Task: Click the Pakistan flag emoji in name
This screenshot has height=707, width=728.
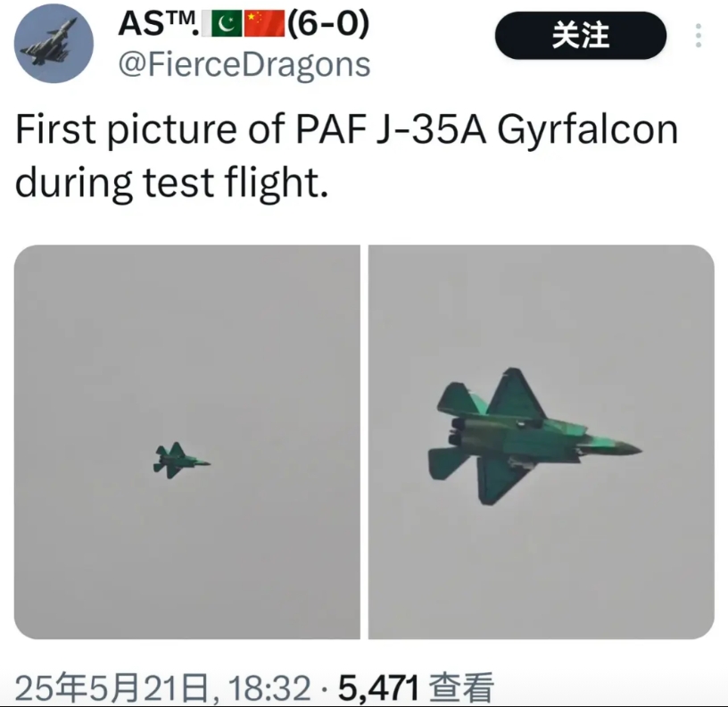Action: [x=227, y=24]
